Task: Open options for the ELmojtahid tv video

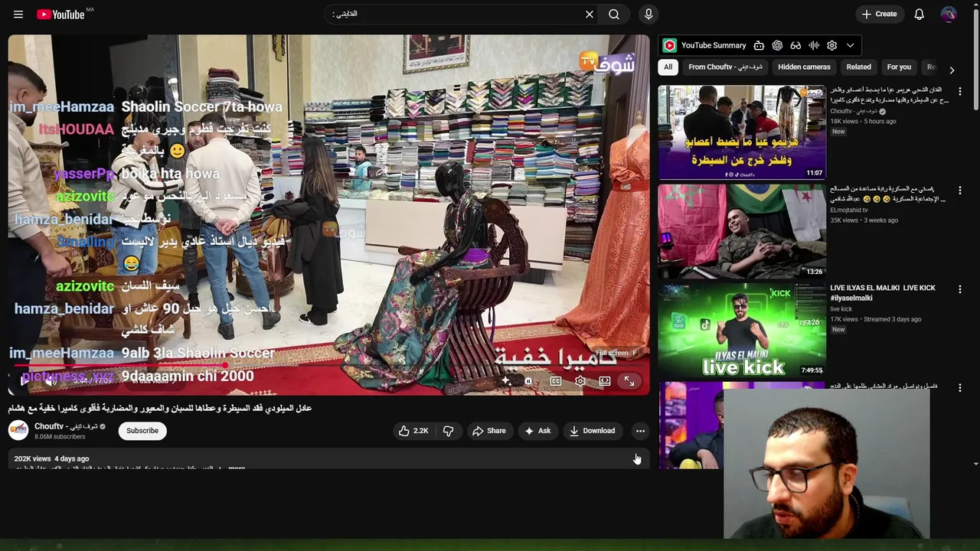Action: [x=960, y=190]
